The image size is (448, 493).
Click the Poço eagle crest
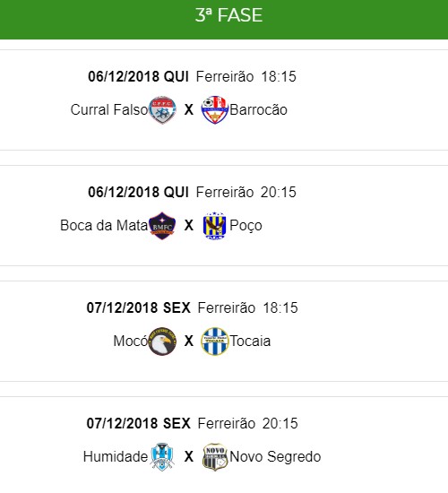[x=215, y=225]
